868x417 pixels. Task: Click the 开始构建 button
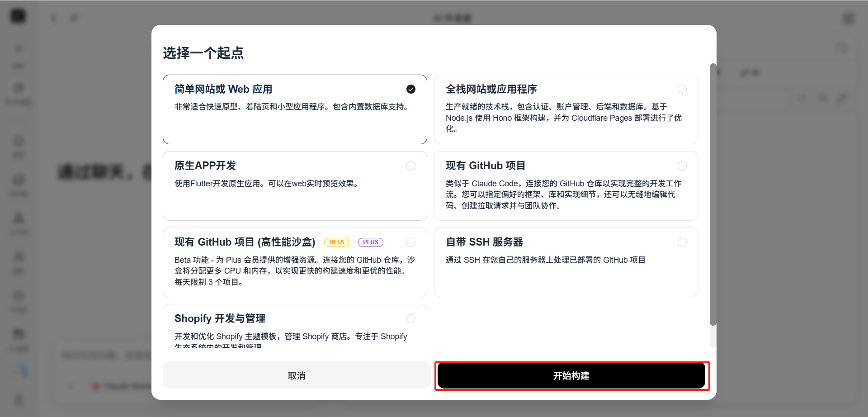[x=571, y=376]
